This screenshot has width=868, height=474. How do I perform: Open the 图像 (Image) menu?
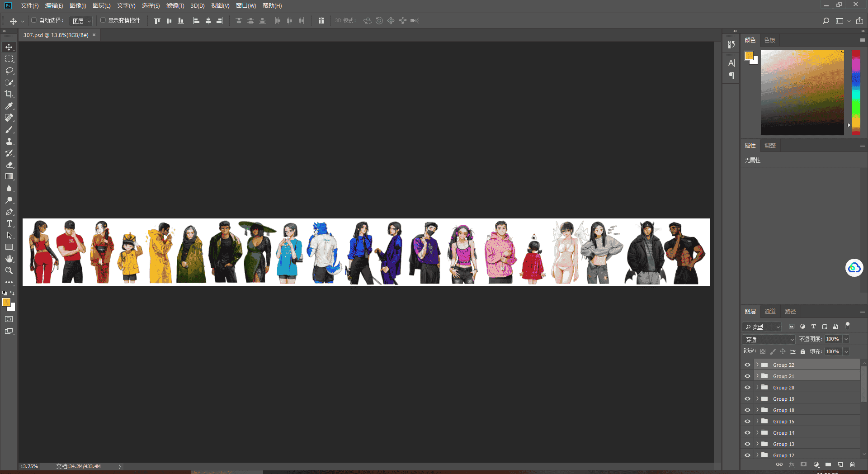point(78,5)
